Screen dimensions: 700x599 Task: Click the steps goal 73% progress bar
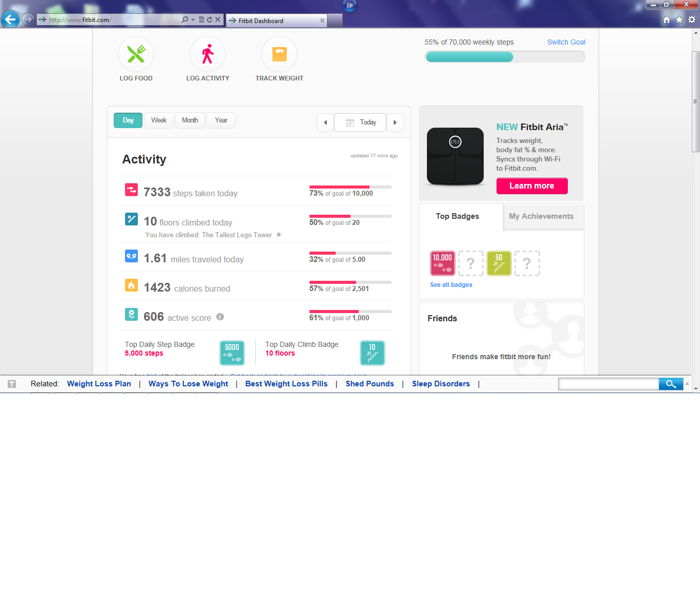[x=351, y=187]
